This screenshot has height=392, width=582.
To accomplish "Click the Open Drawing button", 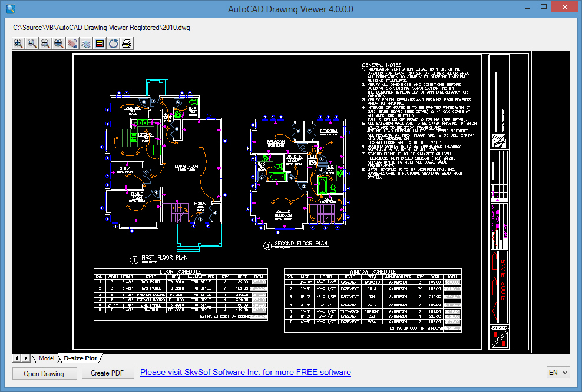I will click(x=44, y=373).
